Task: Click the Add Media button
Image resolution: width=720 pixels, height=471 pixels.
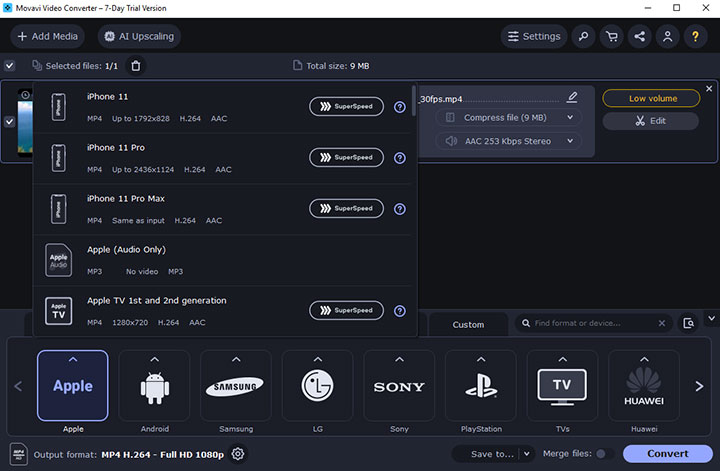Action: (47, 36)
